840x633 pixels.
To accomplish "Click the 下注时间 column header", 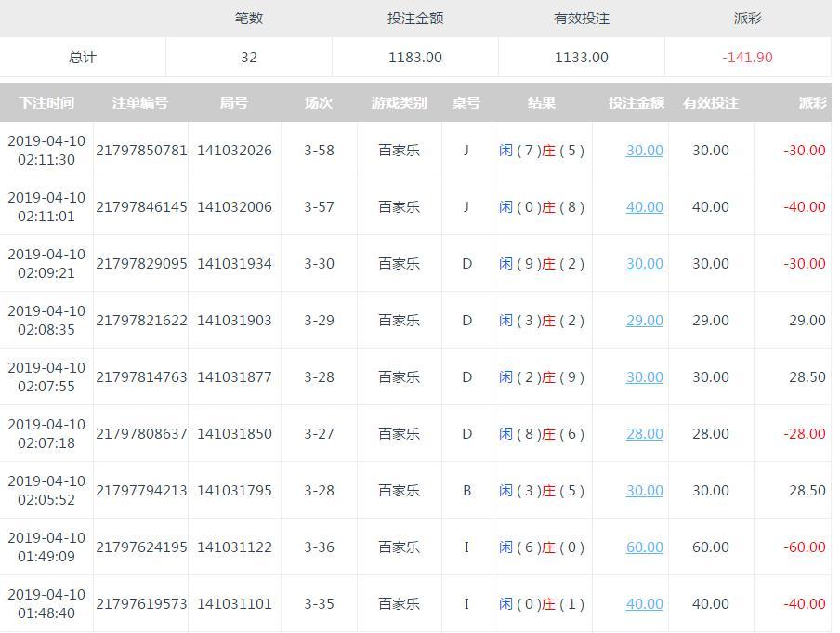I will pyautogui.click(x=46, y=102).
